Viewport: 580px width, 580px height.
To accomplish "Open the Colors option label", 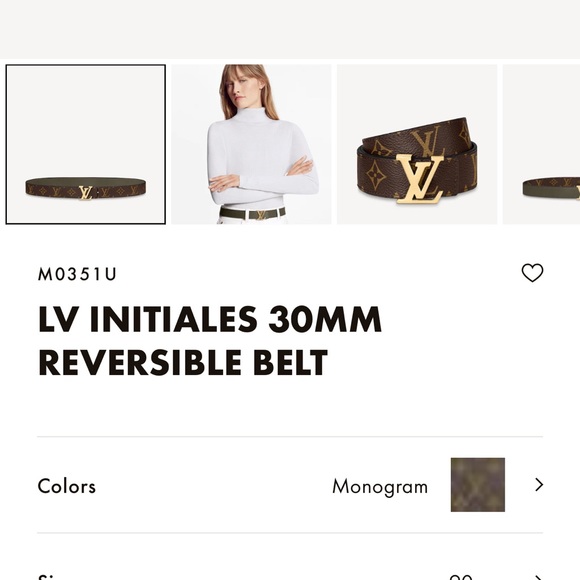I will coord(67,486).
